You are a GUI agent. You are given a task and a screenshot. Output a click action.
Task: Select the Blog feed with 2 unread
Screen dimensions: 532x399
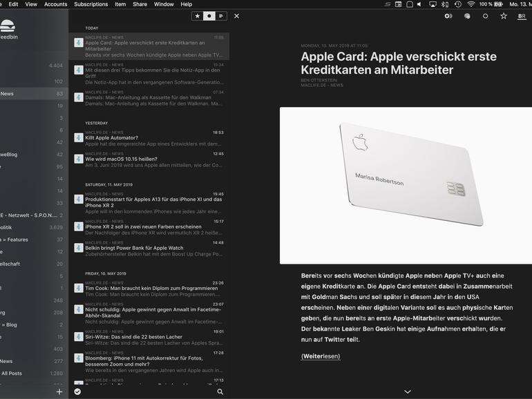34,324
